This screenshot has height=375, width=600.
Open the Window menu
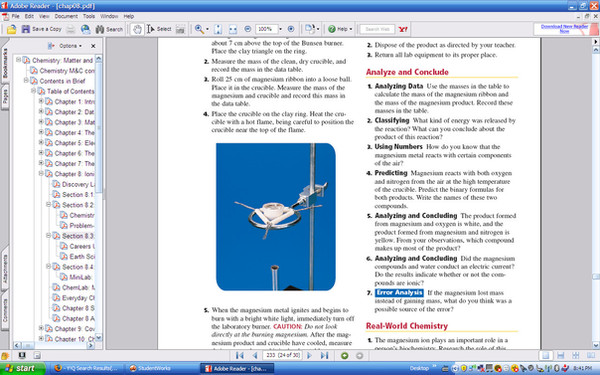pos(109,16)
